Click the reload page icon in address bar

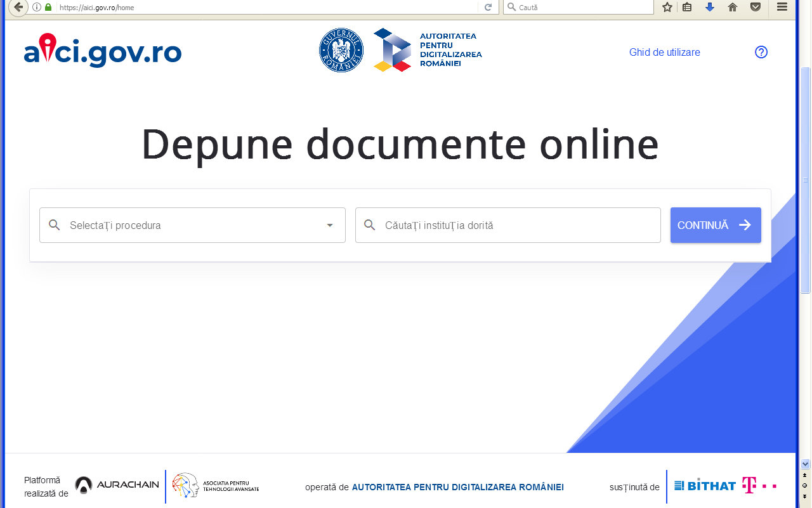[488, 8]
